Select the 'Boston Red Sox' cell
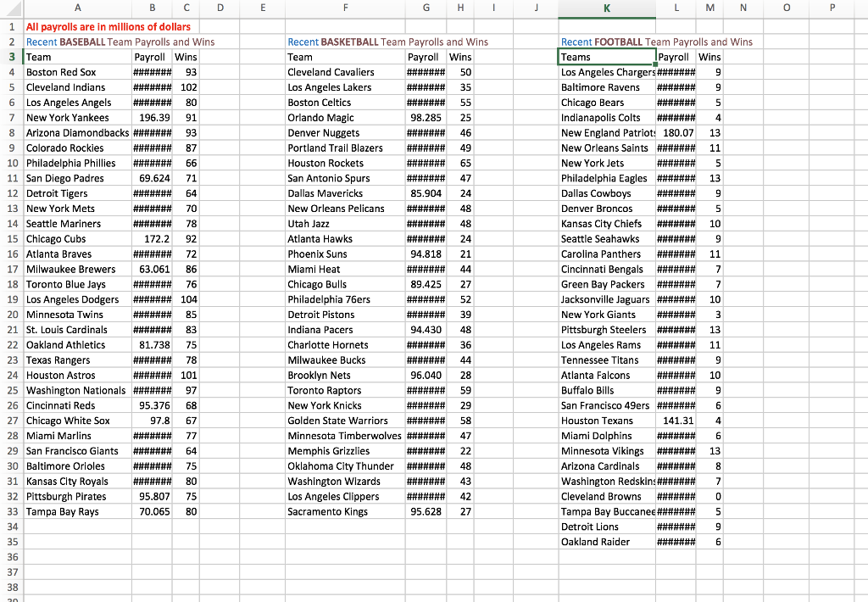 click(x=77, y=73)
